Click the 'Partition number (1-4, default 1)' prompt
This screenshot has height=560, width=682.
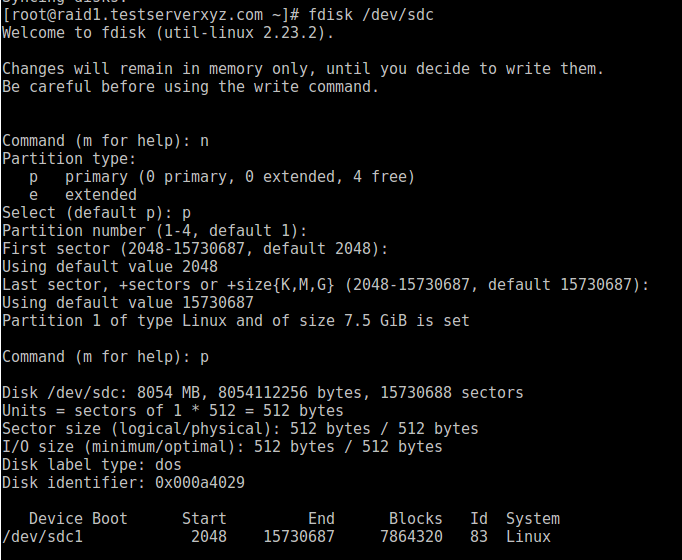click(x=155, y=231)
